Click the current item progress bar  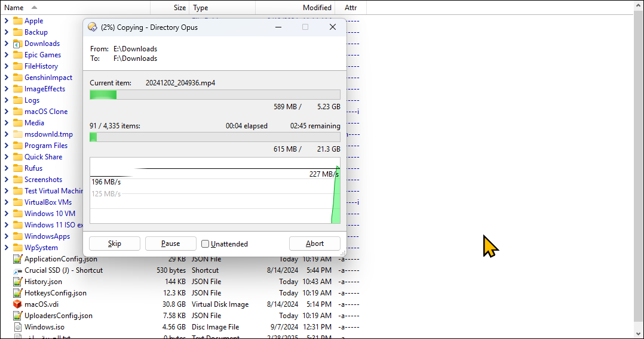tap(214, 95)
